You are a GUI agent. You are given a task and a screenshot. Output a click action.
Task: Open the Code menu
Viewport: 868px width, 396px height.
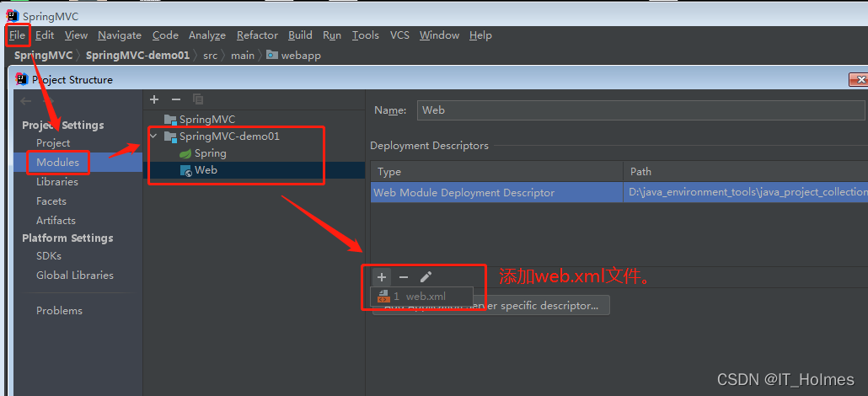(x=165, y=35)
